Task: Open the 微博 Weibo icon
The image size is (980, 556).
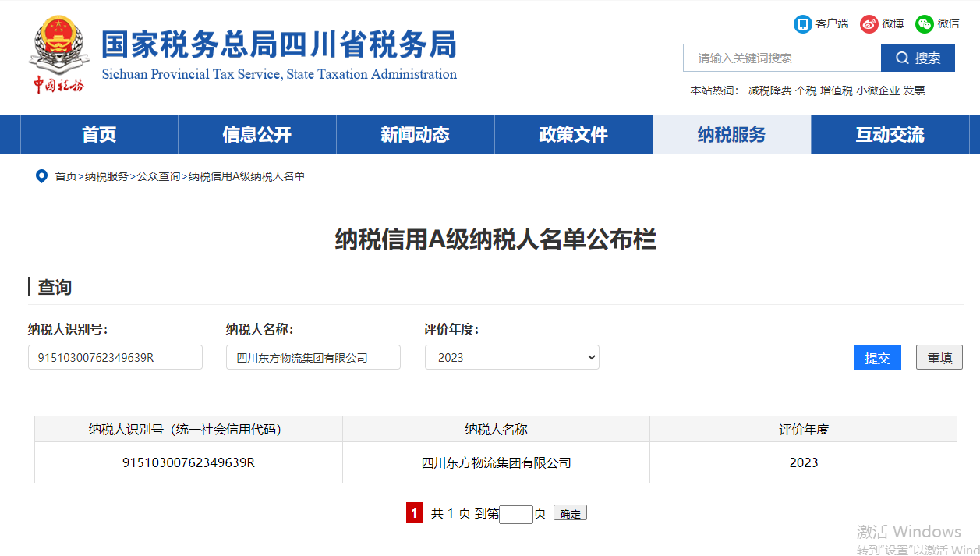Action: coord(869,24)
